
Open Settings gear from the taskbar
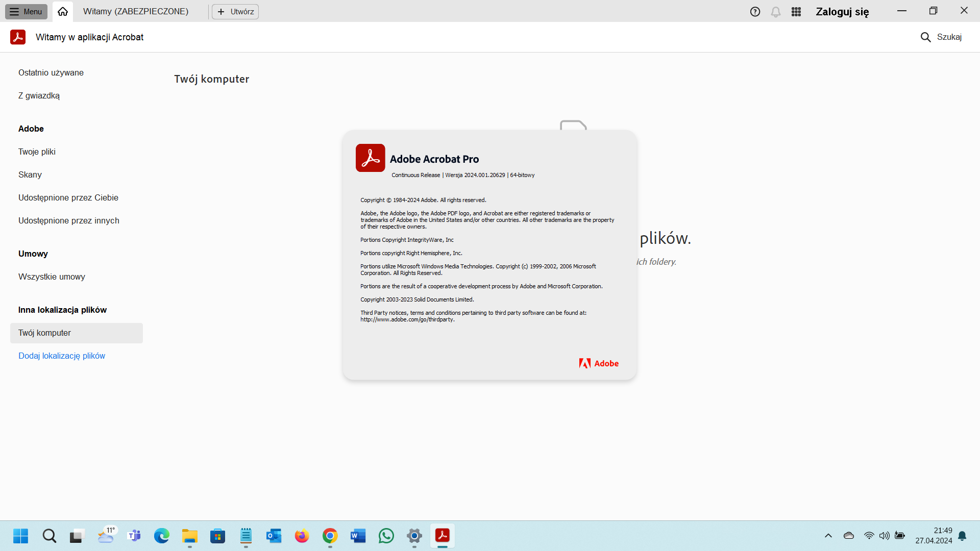pos(414,536)
